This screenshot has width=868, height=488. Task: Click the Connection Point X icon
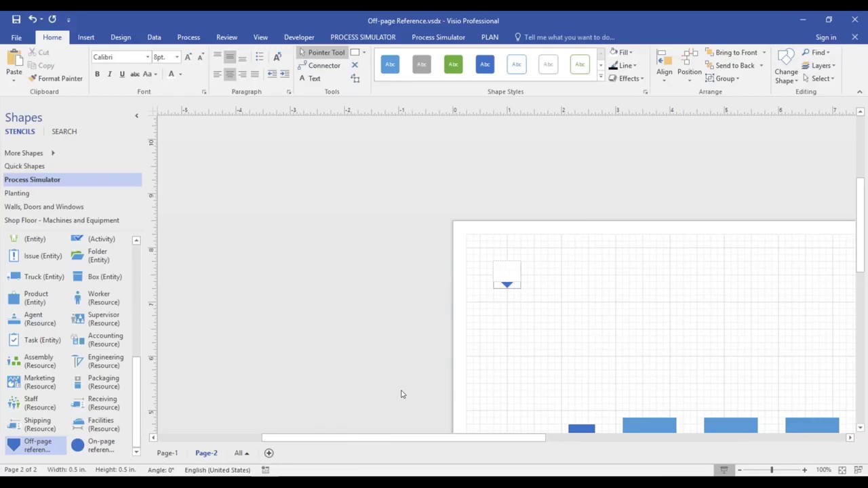(x=355, y=65)
